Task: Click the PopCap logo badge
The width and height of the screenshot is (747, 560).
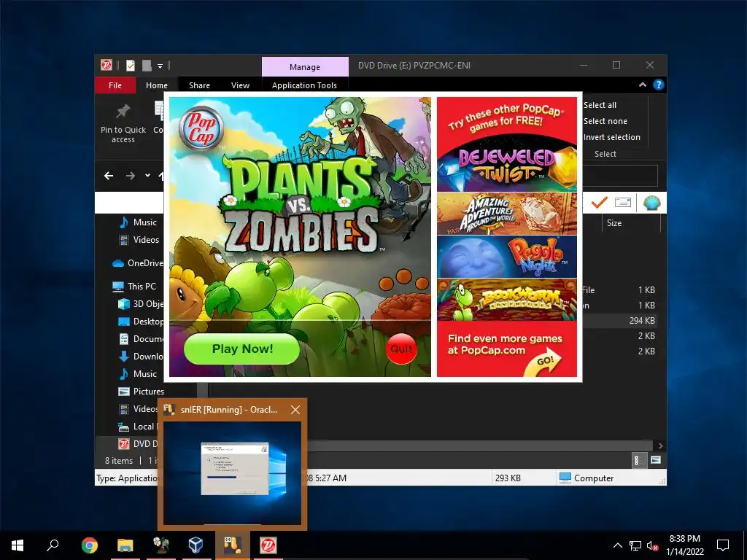Action: point(201,128)
